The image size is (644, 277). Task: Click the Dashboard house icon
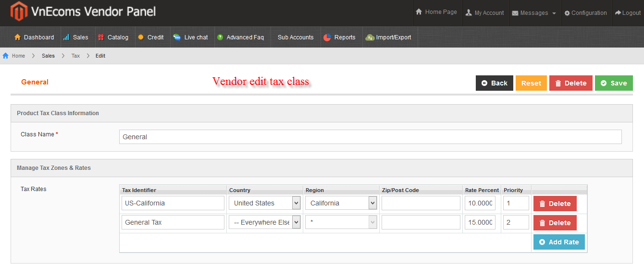(18, 37)
